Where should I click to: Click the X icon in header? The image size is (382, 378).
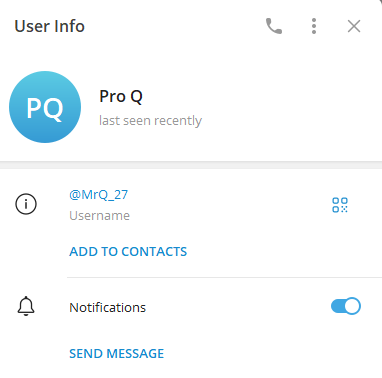pyautogui.click(x=354, y=26)
